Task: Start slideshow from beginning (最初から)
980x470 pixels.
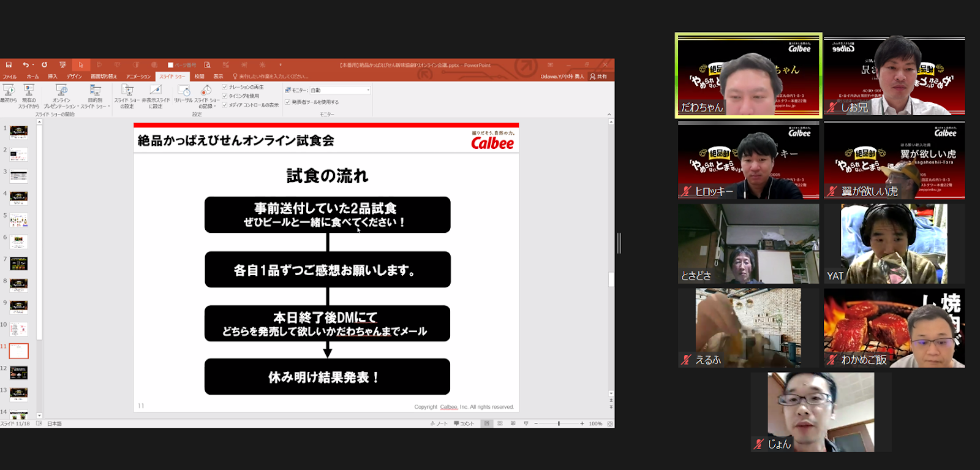Action: (x=9, y=94)
